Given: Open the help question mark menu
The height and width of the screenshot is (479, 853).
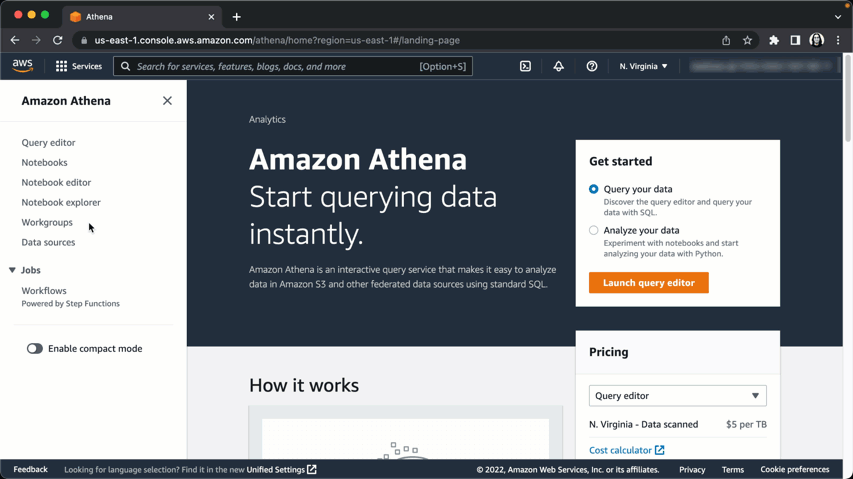Looking at the screenshot, I should pos(592,66).
